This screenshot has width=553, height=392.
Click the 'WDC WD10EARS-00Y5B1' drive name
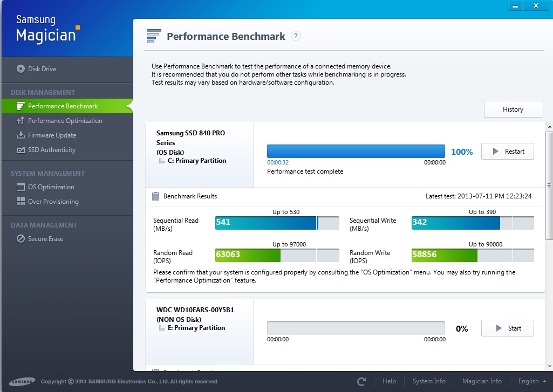195,310
